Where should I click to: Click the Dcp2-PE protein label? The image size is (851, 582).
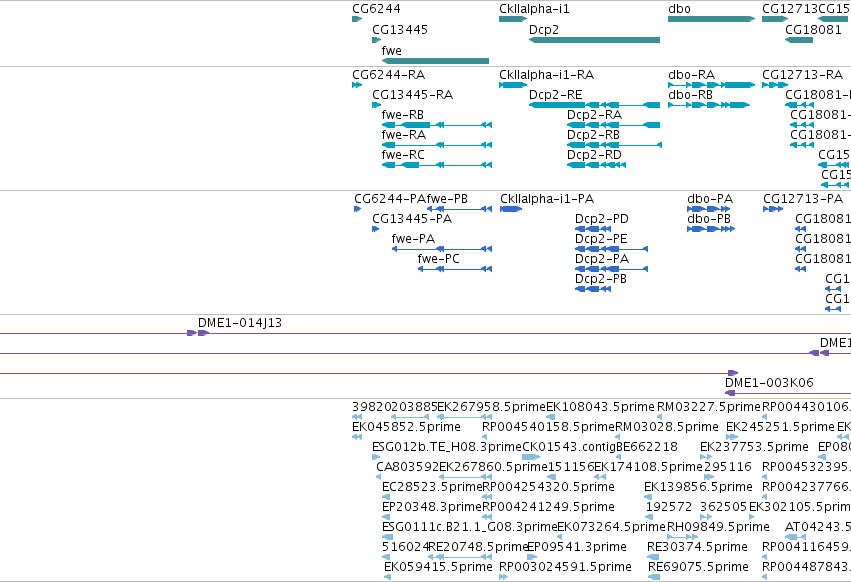click(601, 239)
